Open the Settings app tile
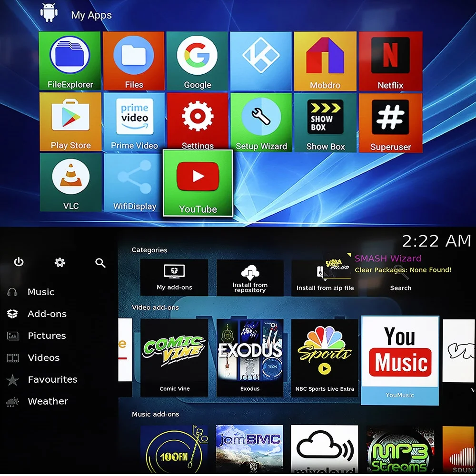Image resolution: width=476 pixels, height=476 pixels. [198, 121]
